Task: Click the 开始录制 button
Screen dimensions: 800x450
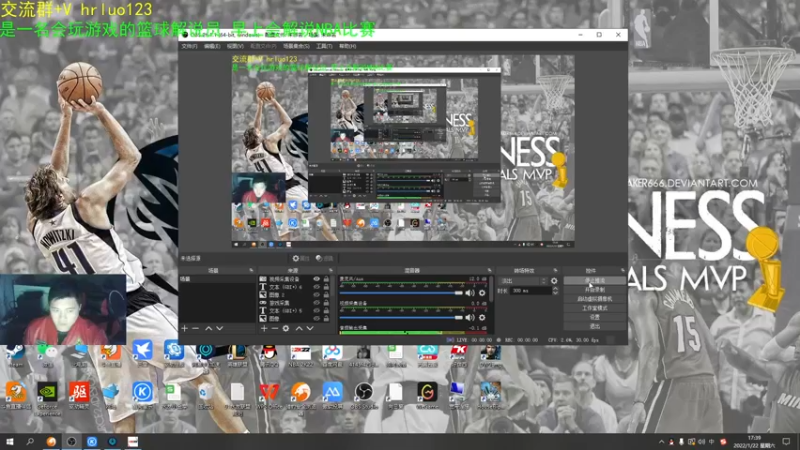Action: (594, 290)
